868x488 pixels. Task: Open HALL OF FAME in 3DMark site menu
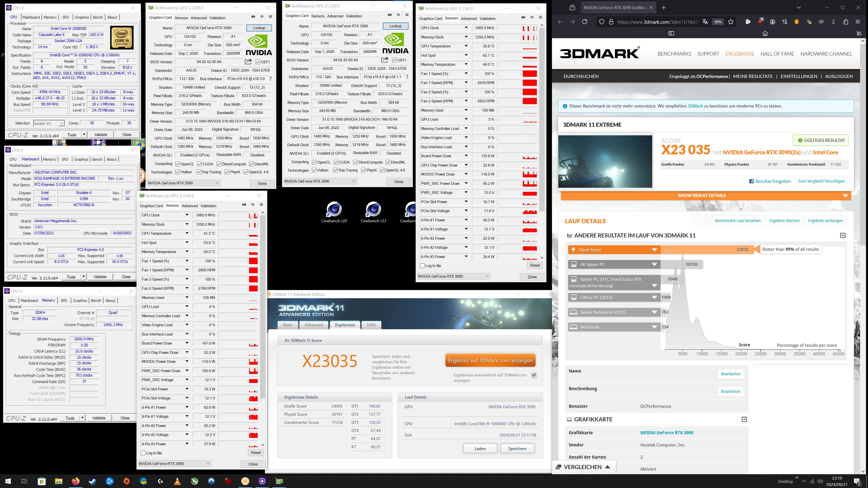(x=777, y=54)
